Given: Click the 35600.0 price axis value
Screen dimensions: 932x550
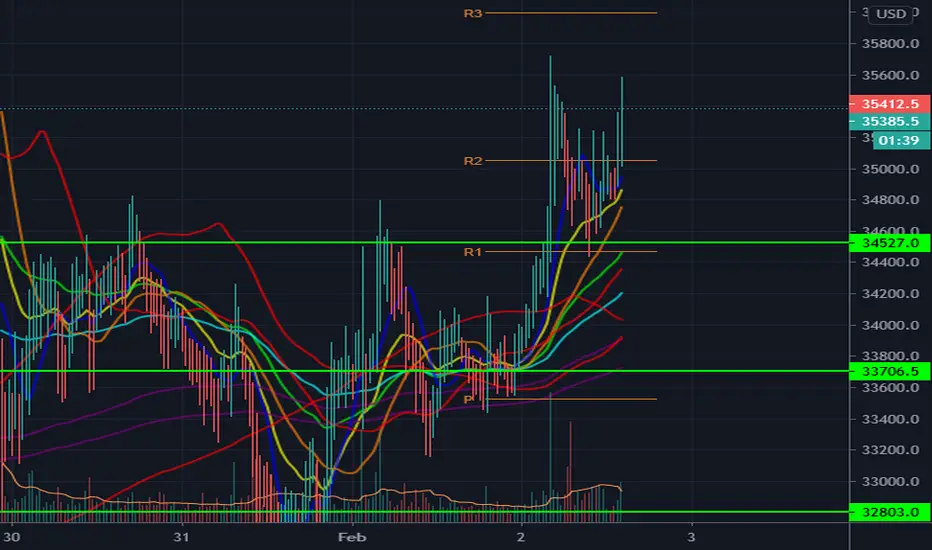Looking at the screenshot, I should (x=890, y=75).
